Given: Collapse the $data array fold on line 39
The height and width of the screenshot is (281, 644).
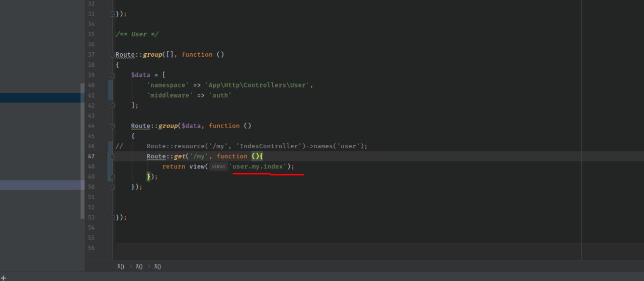Looking at the screenshot, I should [113, 75].
